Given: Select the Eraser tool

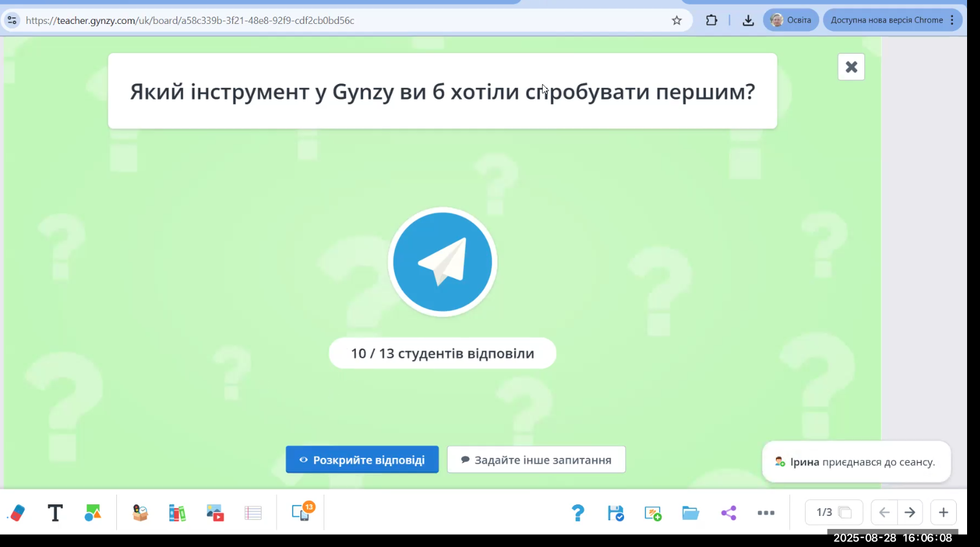Looking at the screenshot, I should point(17,513).
